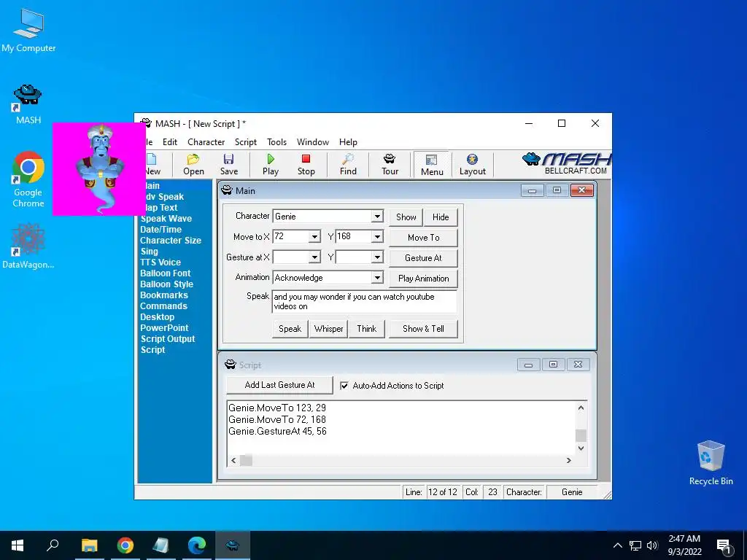Select Balloon Font in the side menu
Screen dimensions: 747x560
(165, 273)
